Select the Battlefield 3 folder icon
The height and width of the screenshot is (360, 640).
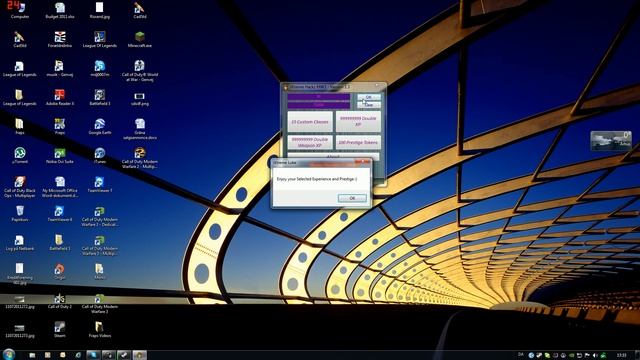tap(60, 242)
